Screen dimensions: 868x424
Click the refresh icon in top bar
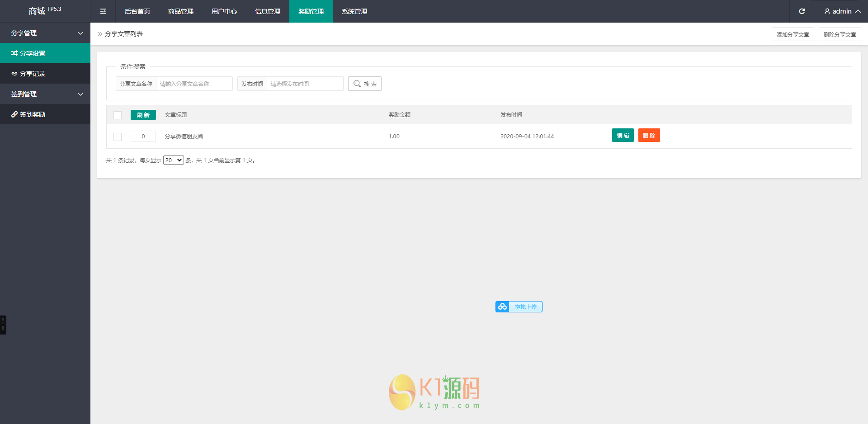(x=802, y=11)
